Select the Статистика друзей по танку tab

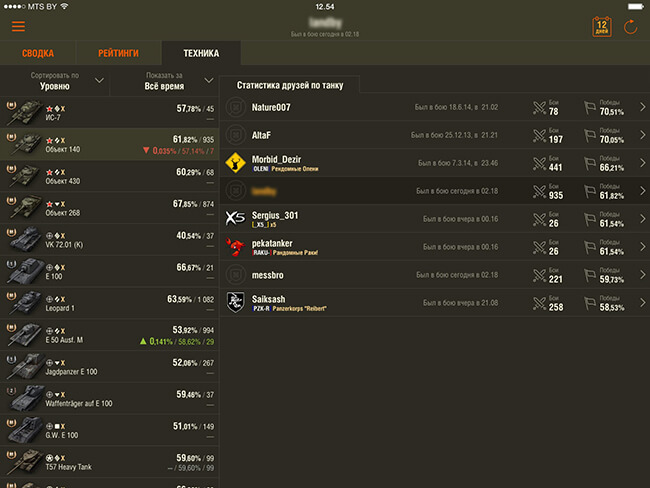290,85
